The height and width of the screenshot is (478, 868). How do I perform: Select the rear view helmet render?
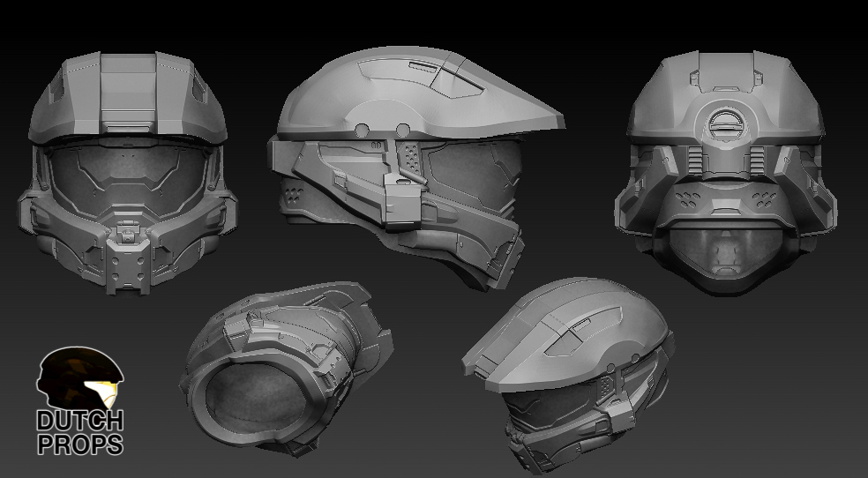pos(726,173)
